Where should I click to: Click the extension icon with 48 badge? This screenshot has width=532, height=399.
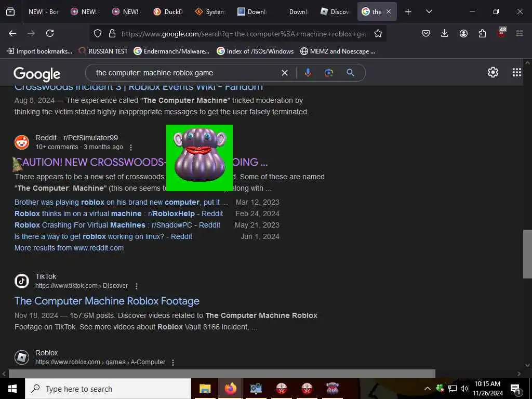[501, 32]
